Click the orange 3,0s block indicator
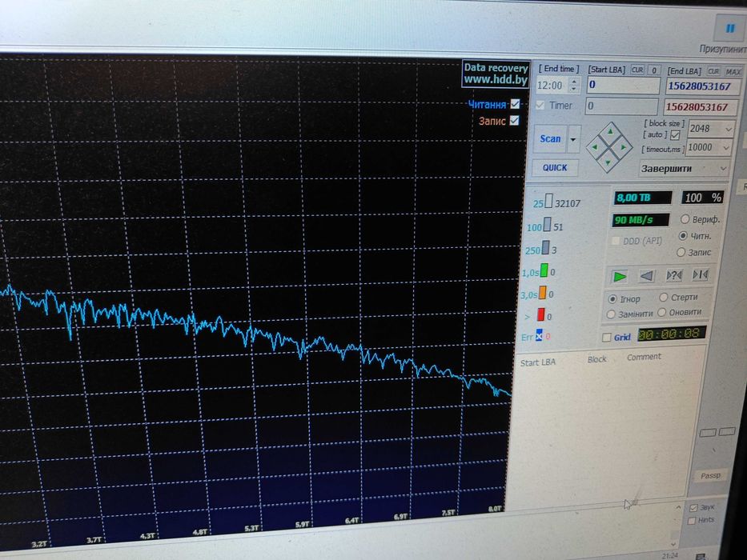747x560 pixels. click(542, 293)
